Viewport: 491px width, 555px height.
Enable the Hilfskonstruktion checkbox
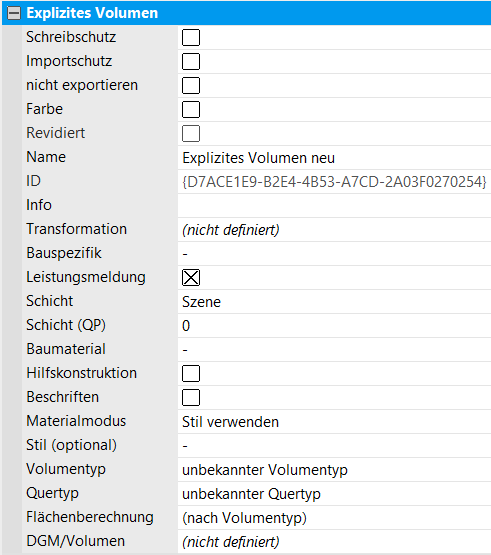tap(191, 373)
